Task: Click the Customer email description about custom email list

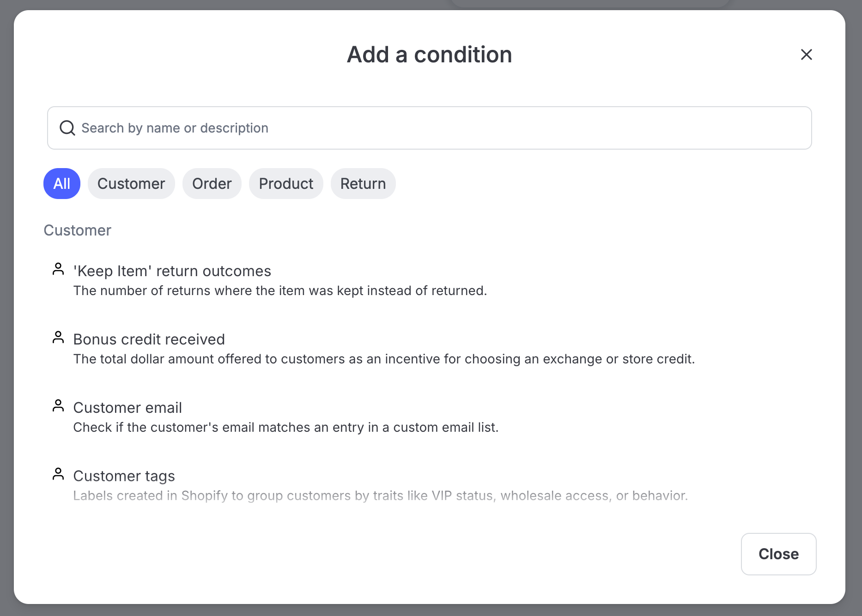Action: pos(286,428)
